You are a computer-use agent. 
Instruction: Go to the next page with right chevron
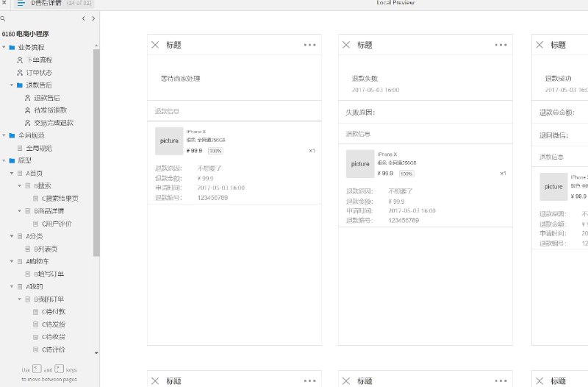click(x=93, y=18)
